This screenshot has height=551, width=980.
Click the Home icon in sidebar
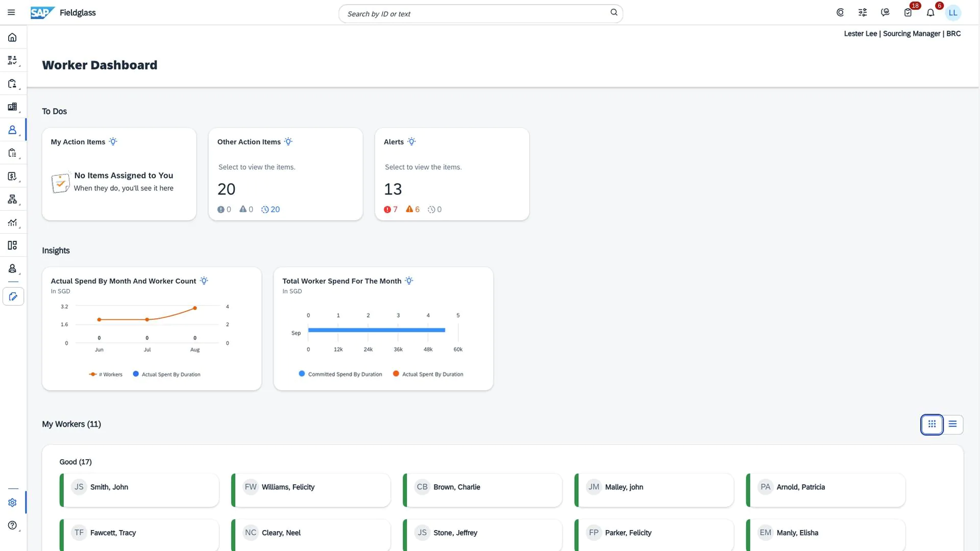pyautogui.click(x=13, y=37)
